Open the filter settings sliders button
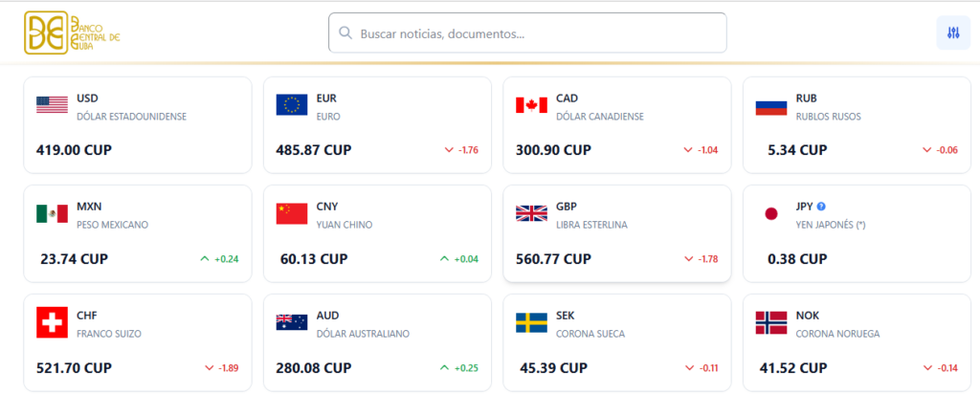Image resolution: width=980 pixels, height=394 pixels. click(x=952, y=33)
